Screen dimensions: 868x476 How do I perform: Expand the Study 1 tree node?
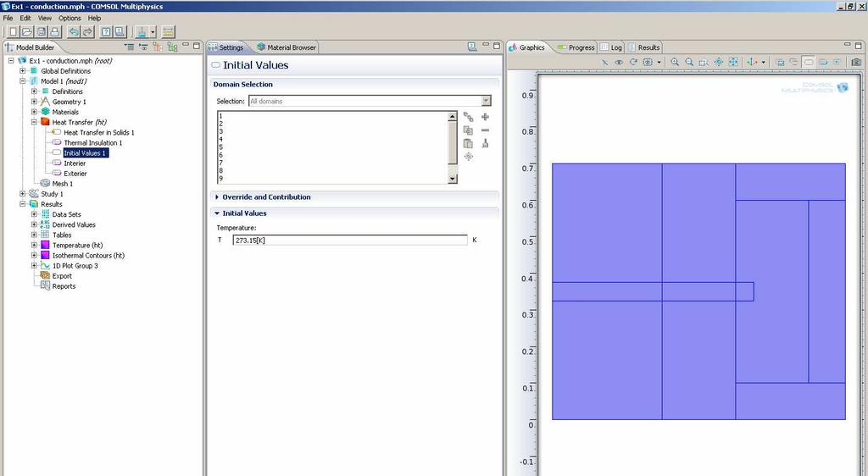pos(23,194)
